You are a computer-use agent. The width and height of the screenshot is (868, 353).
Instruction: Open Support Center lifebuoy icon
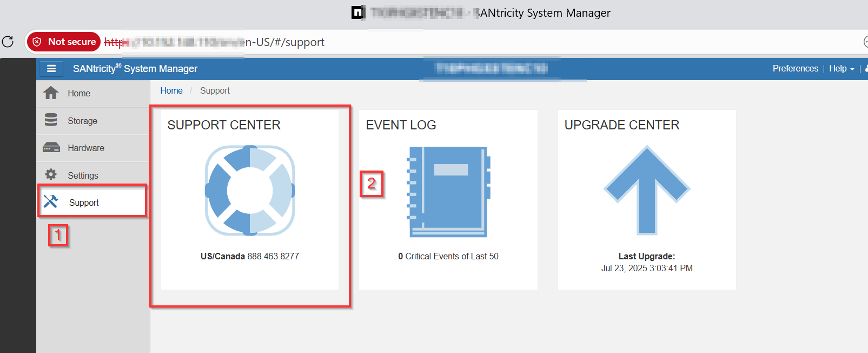coord(250,191)
